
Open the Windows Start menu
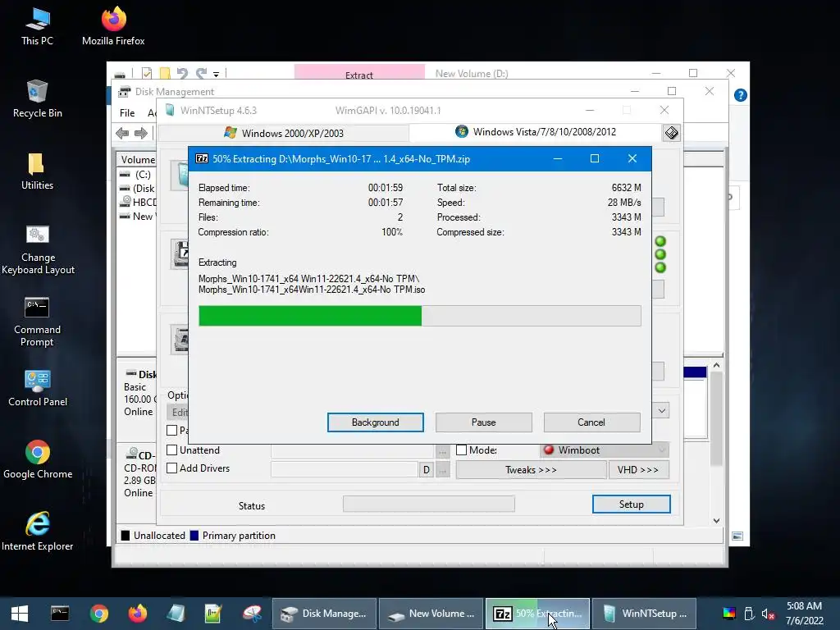pyautogui.click(x=20, y=614)
